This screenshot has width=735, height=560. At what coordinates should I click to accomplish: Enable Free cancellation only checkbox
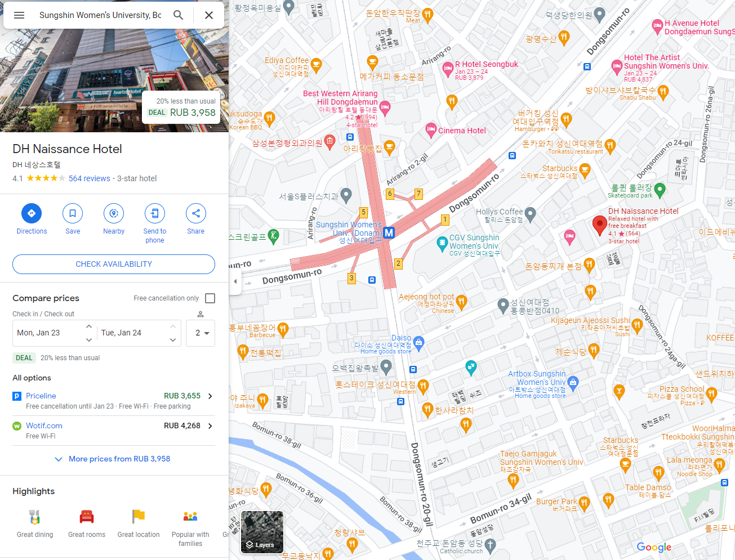[x=210, y=298]
